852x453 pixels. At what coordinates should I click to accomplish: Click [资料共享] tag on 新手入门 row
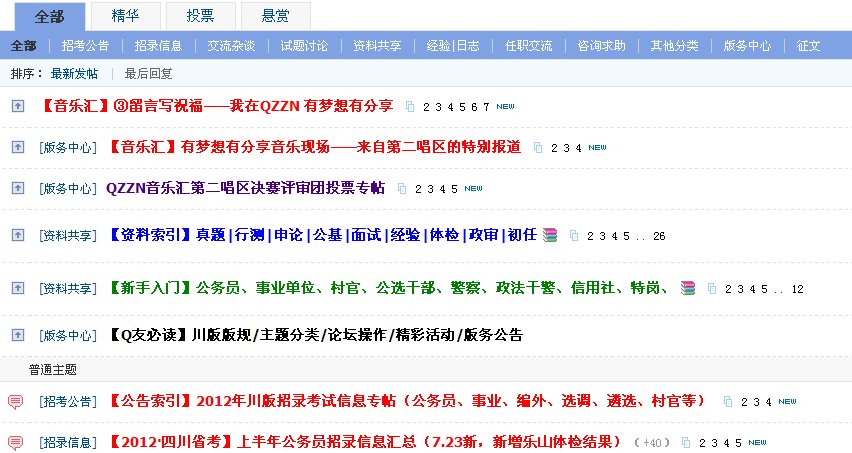[x=68, y=288]
